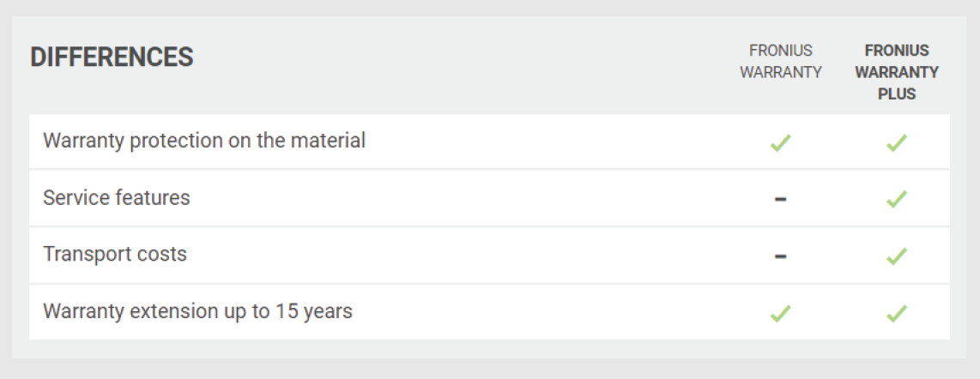This screenshot has height=379, width=980.
Task: Click Warranty Plus checkmark for 15-year extension
Action: pos(897,313)
